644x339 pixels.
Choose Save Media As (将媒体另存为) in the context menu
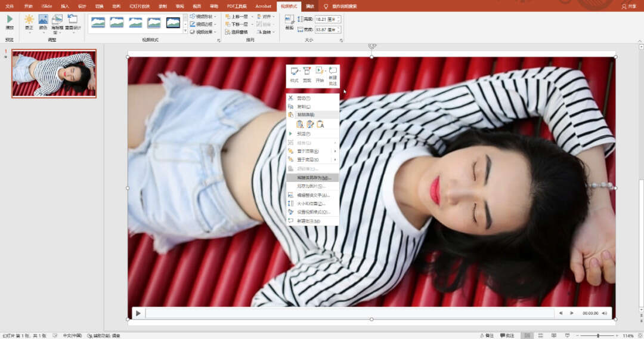(313, 178)
